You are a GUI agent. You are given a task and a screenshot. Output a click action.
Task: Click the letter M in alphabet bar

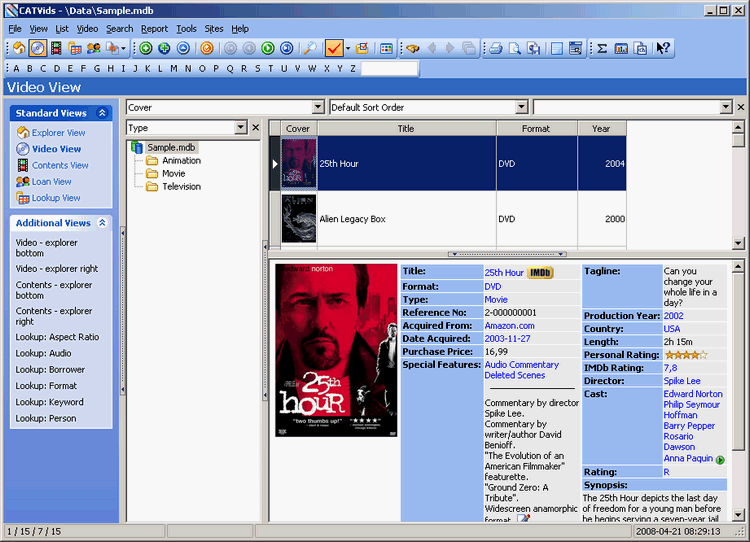174,68
